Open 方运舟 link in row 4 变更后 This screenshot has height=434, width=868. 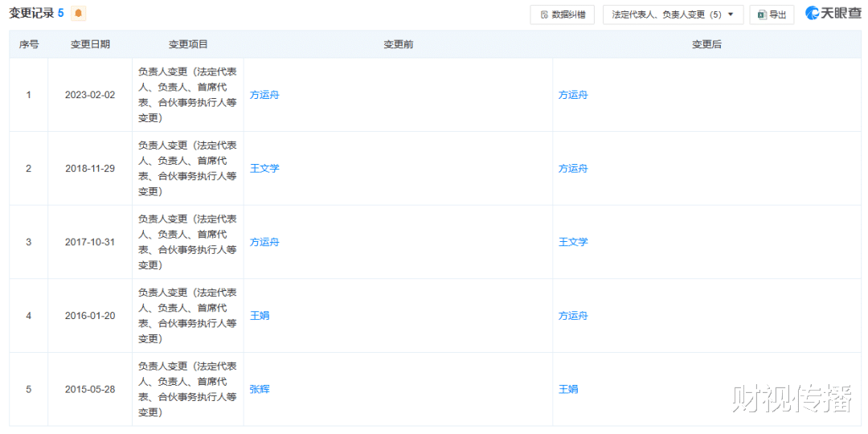[x=573, y=316]
